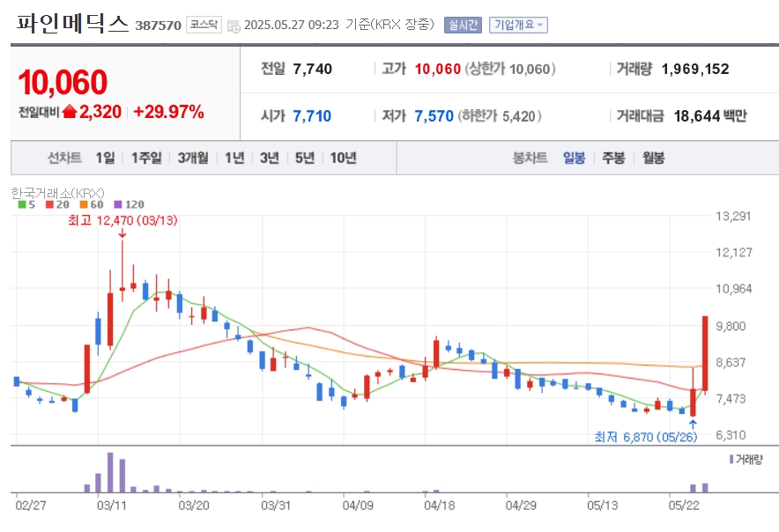Switch to the 일봉 candlestick chart
The width and height of the screenshot is (779, 532).
point(574,158)
